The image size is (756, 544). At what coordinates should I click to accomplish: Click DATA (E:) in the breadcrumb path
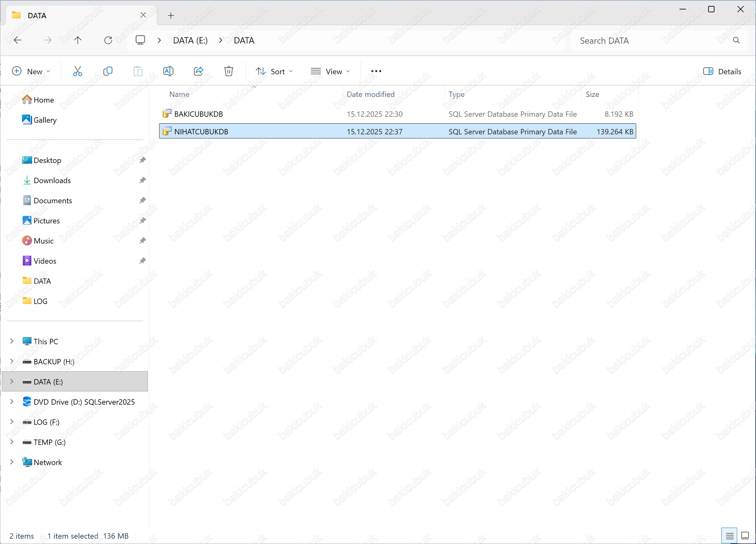(x=190, y=40)
